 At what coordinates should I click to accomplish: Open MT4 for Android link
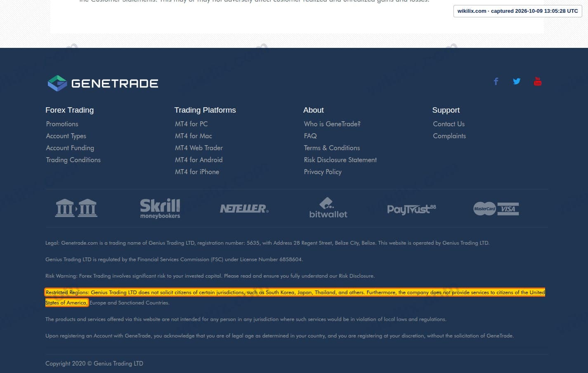199,160
